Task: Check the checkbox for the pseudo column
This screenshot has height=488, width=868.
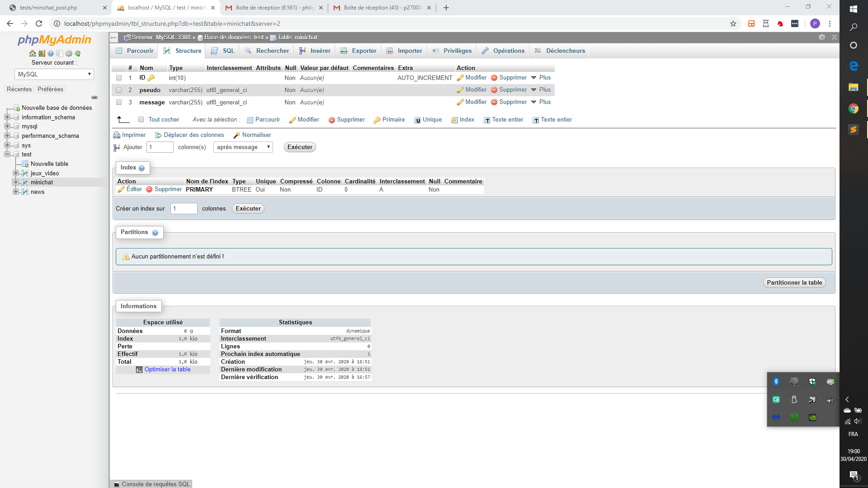Action: (x=119, y=90)
